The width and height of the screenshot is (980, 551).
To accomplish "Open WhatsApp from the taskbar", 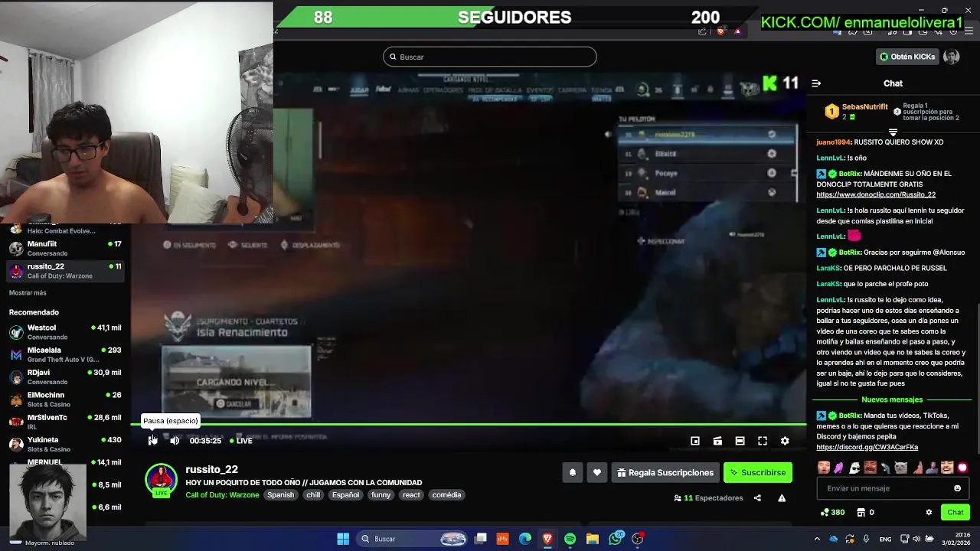I will point(616,539).
